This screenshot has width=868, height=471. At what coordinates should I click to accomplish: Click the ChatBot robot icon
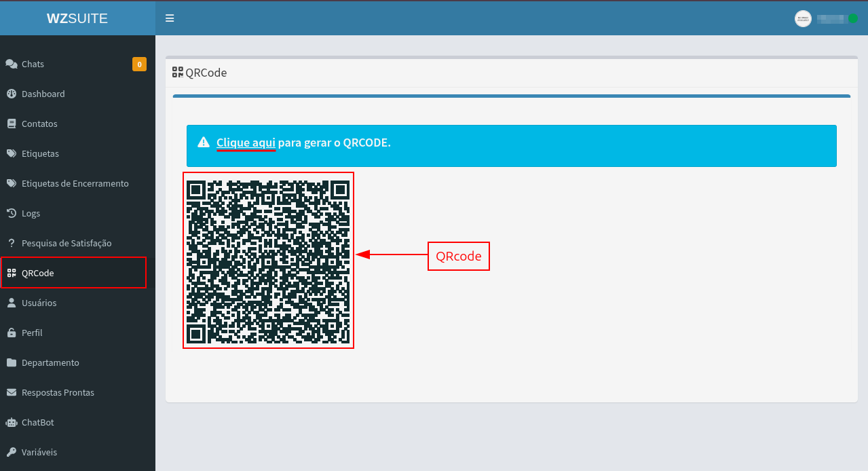point(12,422)
